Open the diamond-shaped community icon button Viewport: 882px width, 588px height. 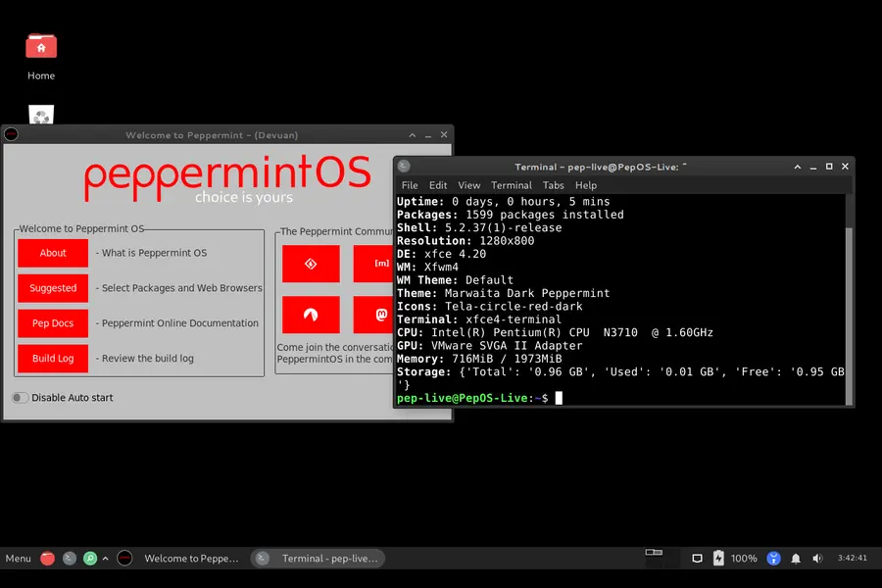(311, 264)
